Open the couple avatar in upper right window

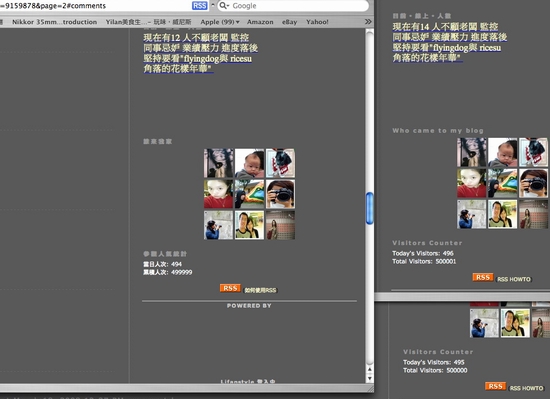point(503,214)
